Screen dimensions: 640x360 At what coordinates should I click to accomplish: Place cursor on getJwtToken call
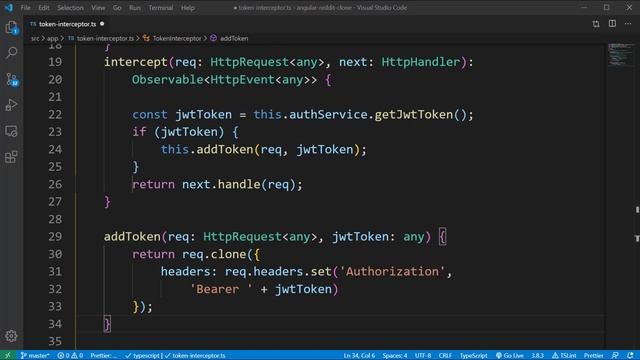[414, 115]
